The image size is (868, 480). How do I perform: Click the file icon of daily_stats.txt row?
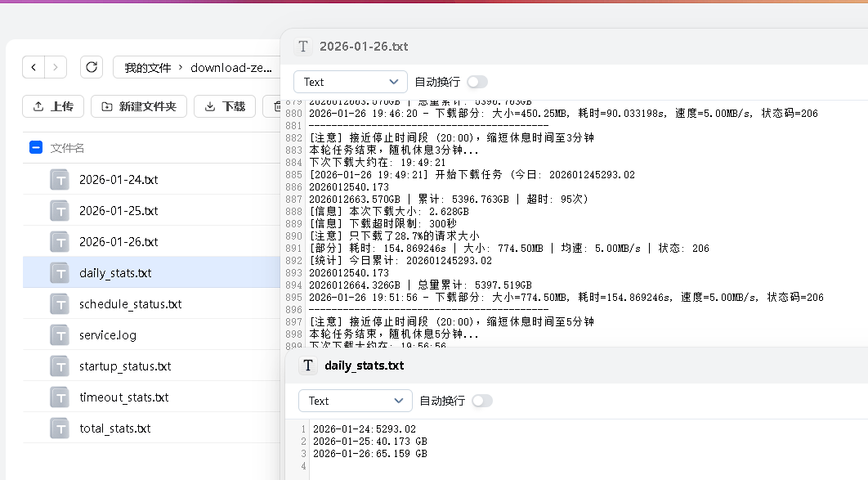[60, 273]
